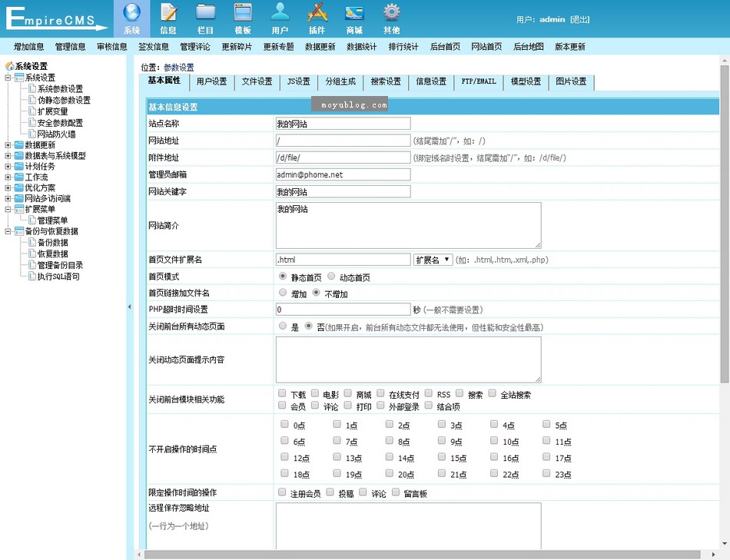The height and width of the screenshot is (560, 730).
Task: Open the 其他 gear icon
Action: 392,12
